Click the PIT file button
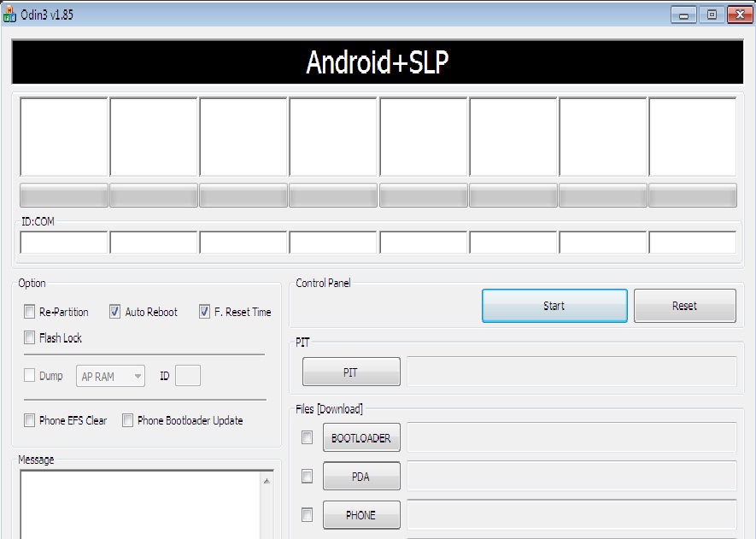Viewport: 756px width, 539px height. click(351, 372)
